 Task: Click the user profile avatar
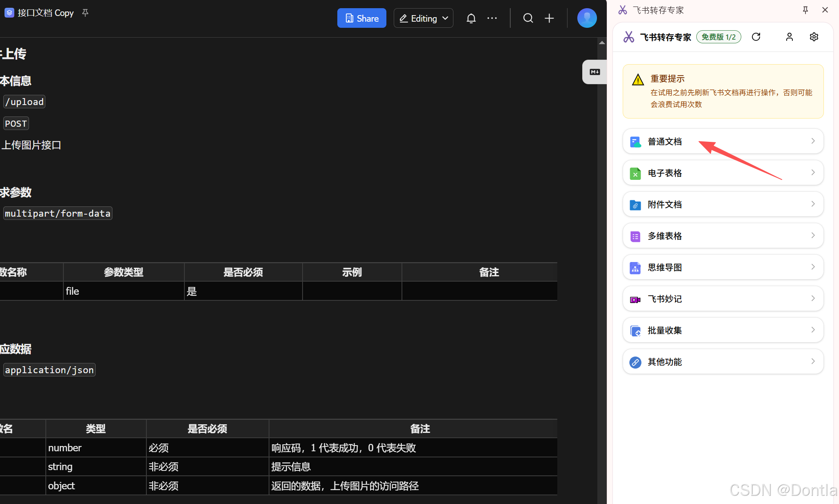(587, 18)
